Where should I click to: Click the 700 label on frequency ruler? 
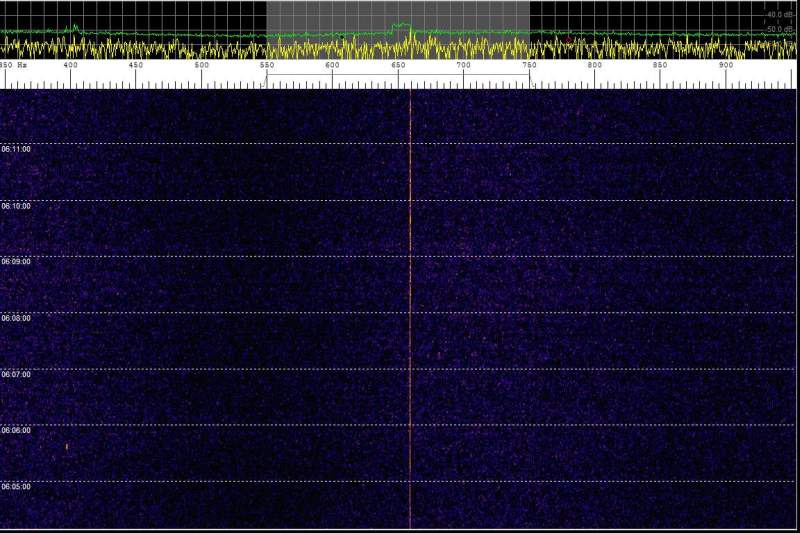tap(463, 65)
